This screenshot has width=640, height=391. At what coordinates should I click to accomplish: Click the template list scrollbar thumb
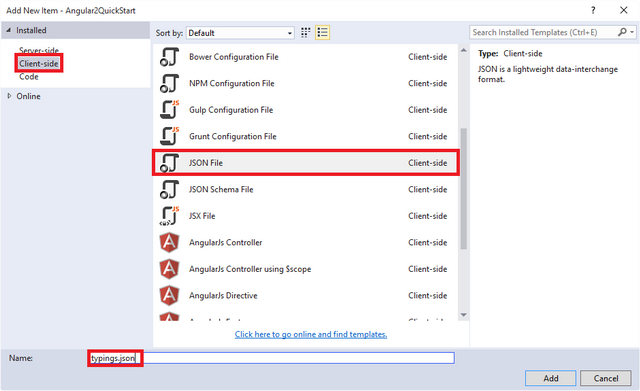pos(463,189)
